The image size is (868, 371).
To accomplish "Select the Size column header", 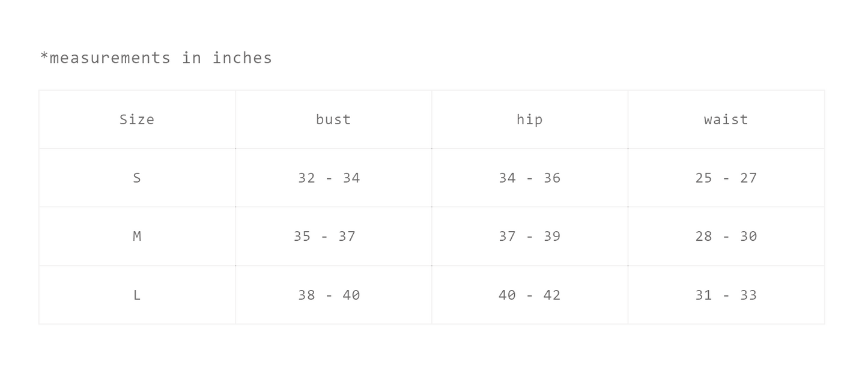I will click(137, 119).
